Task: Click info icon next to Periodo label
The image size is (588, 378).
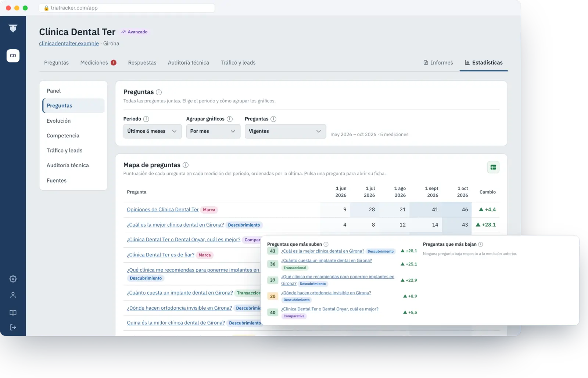Action: (146, 119)
